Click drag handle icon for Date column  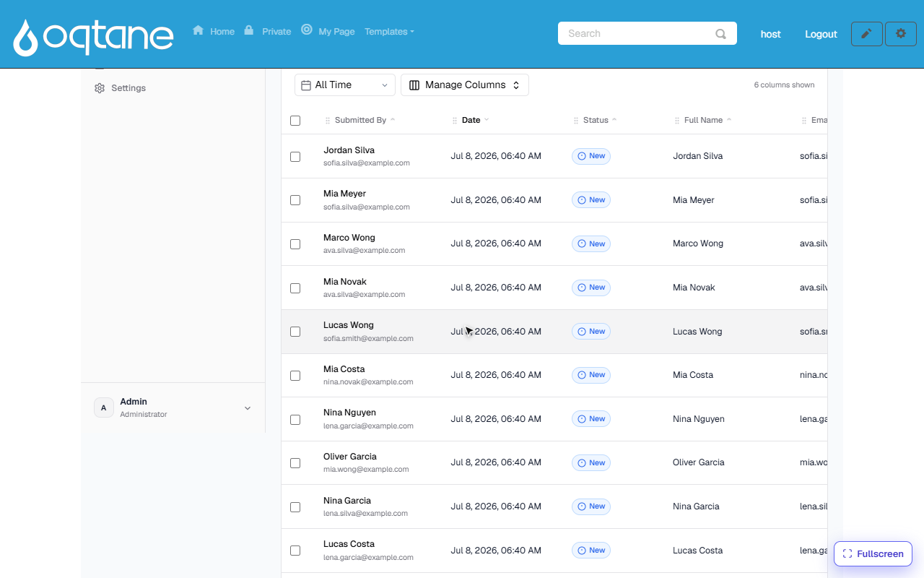455,121
